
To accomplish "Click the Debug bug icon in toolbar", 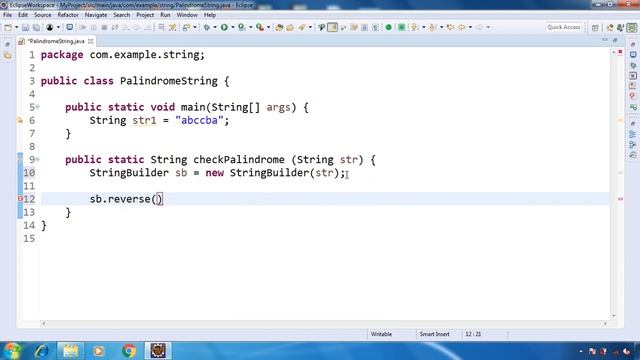I will (207, 27).
